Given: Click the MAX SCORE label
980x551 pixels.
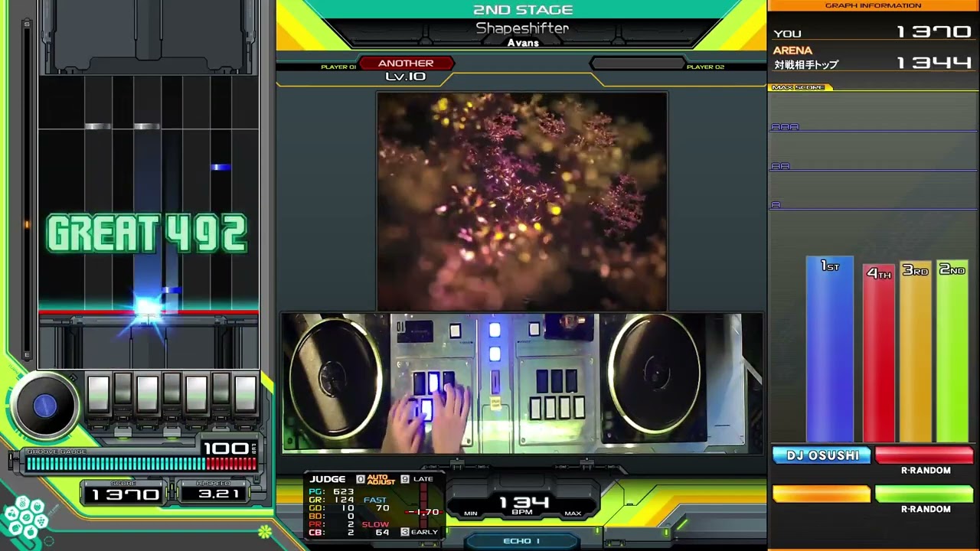Looking at the screenshot, I should [x=799, y=87].
